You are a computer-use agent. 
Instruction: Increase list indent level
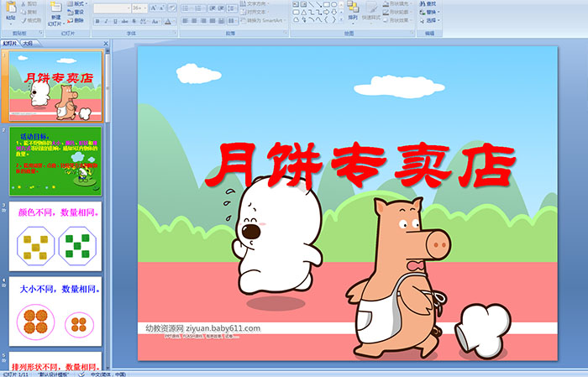221,8
